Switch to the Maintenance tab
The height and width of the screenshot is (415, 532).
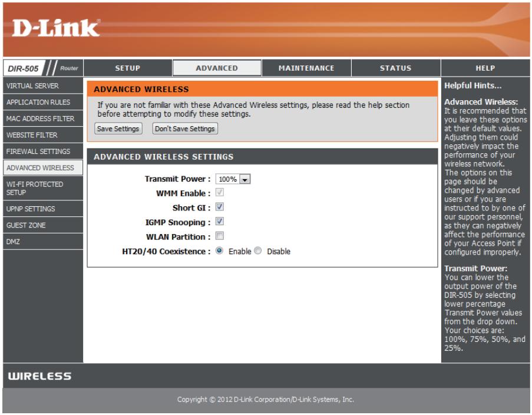click(x=306, y=68)
